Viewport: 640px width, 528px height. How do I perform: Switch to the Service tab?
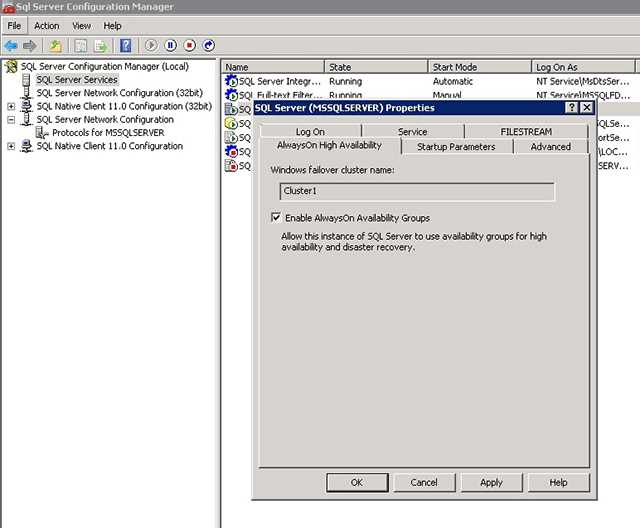[x=413, y=132]
